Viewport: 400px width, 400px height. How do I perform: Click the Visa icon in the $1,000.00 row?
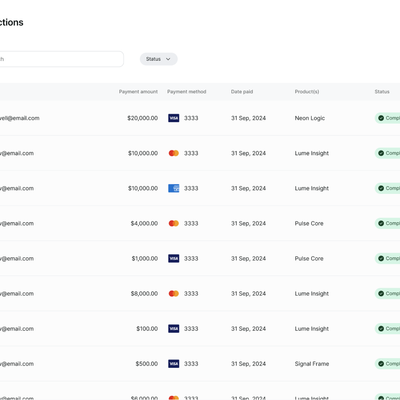click(174, 258)
